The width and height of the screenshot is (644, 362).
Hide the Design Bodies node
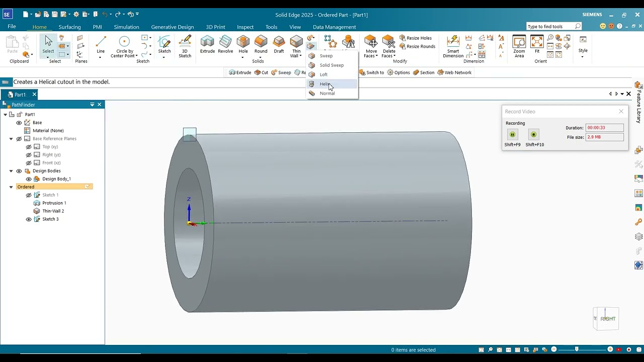pos(19,171)
